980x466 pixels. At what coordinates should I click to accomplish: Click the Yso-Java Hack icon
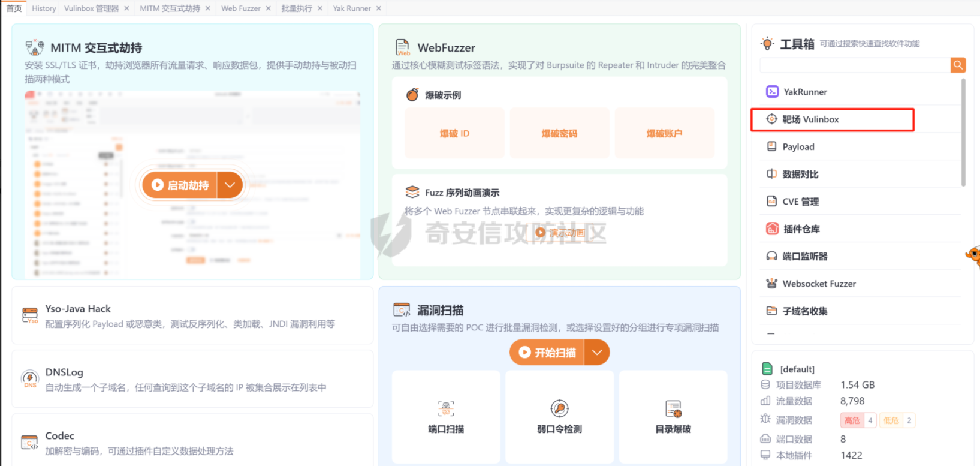(x=30, y=315)
